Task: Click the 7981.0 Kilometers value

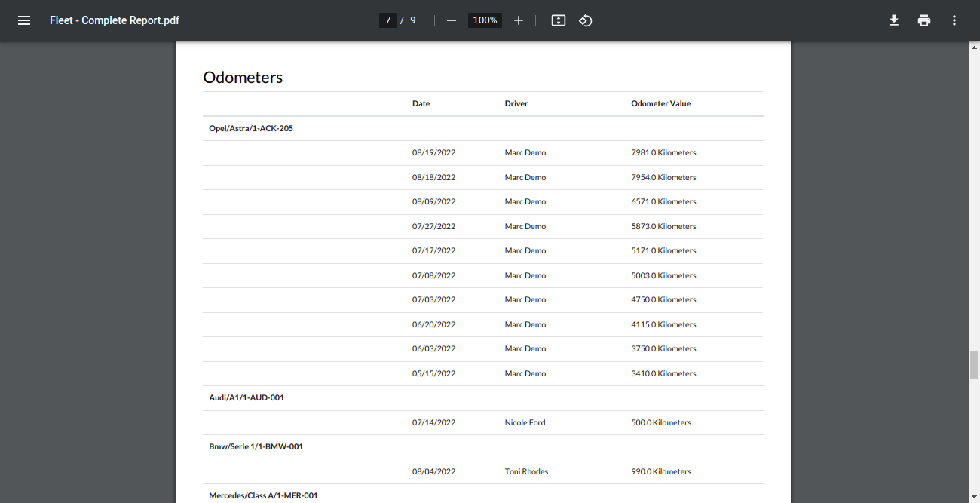Action: [663, 152]
